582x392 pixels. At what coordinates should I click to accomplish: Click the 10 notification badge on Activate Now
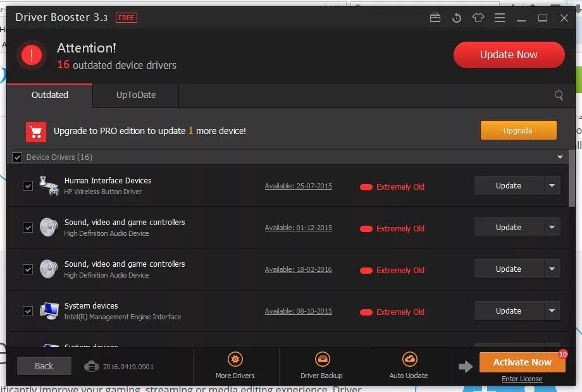click(562, 354)
